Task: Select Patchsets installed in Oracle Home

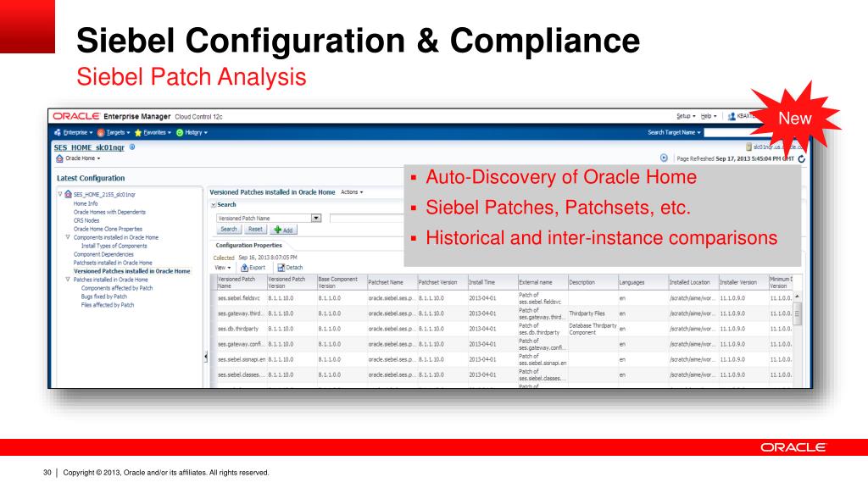Action: [x=113, y=263]
